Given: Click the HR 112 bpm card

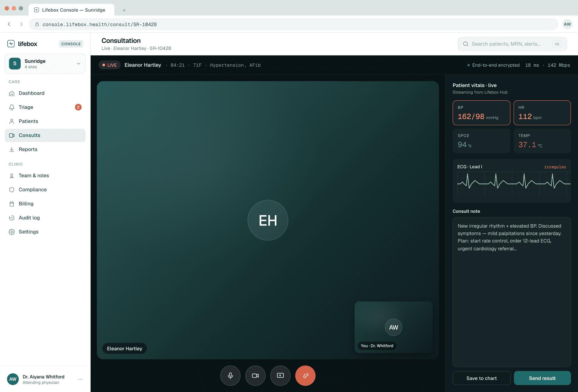Looking at the screenshot, I should coord(542,113).
